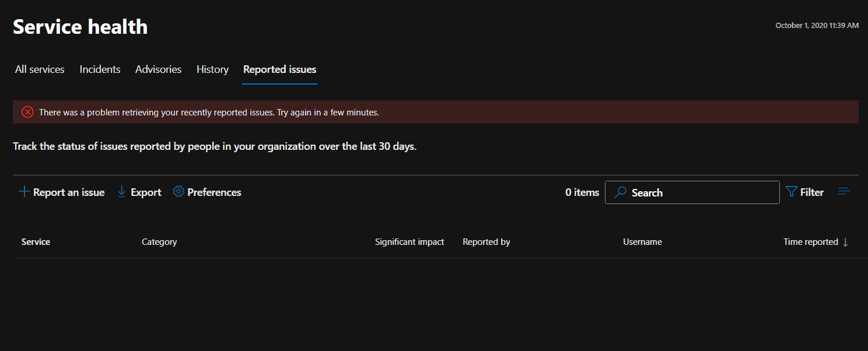Sort by the Service column header
Image resolution: width=868 pixels, height=351 pixels.
[36, 242]
